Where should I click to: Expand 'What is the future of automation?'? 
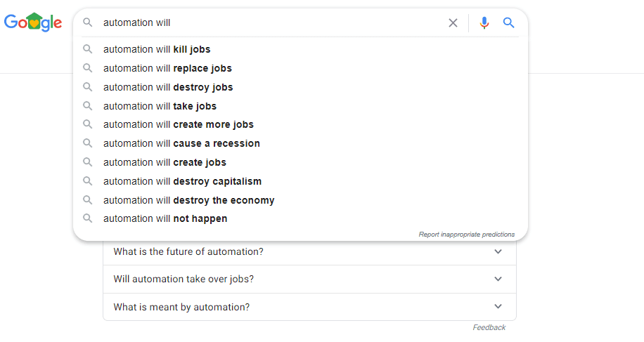[x=498, y=251]
